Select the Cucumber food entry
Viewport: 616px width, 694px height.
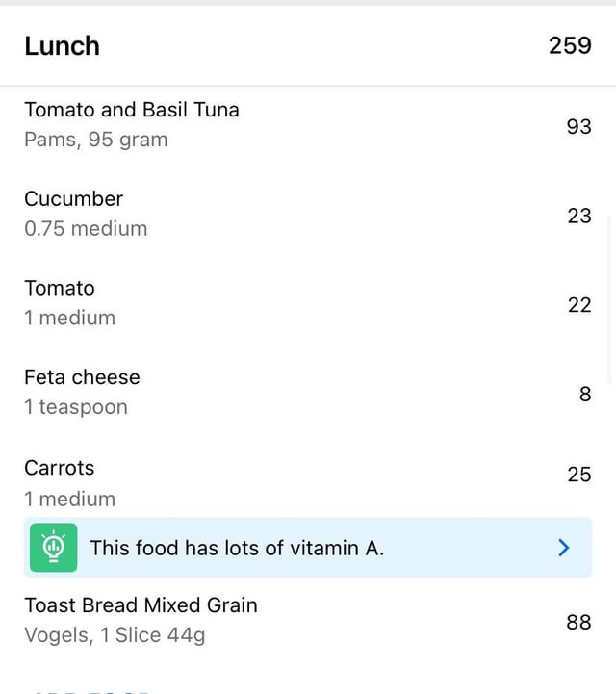pos(308,214)
